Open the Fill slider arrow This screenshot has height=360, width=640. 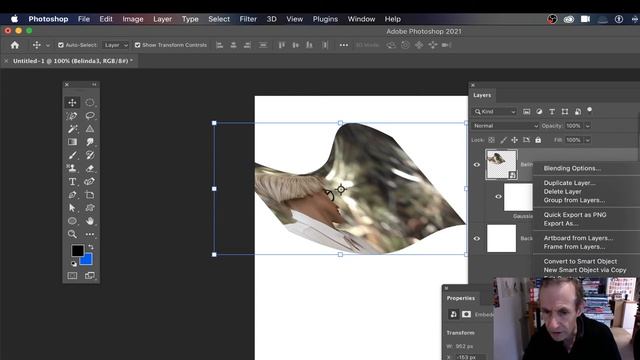click(588, 140)
